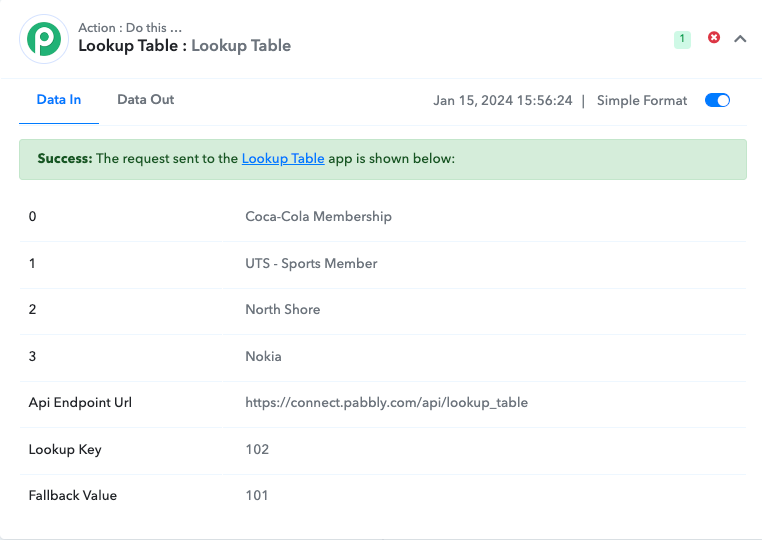Open the Lookup Table link in success message
Viewport: 762px width, 540px height.
(283, 158)
